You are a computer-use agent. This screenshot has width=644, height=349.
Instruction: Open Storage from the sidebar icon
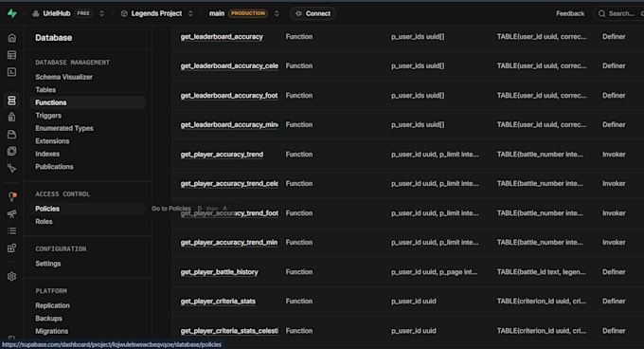[x=12, y=135]
